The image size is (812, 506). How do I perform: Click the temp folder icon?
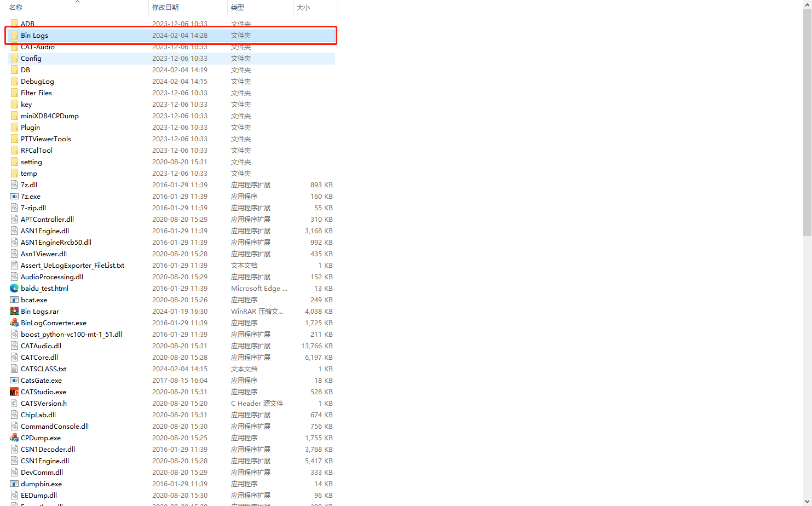point(14,173)
